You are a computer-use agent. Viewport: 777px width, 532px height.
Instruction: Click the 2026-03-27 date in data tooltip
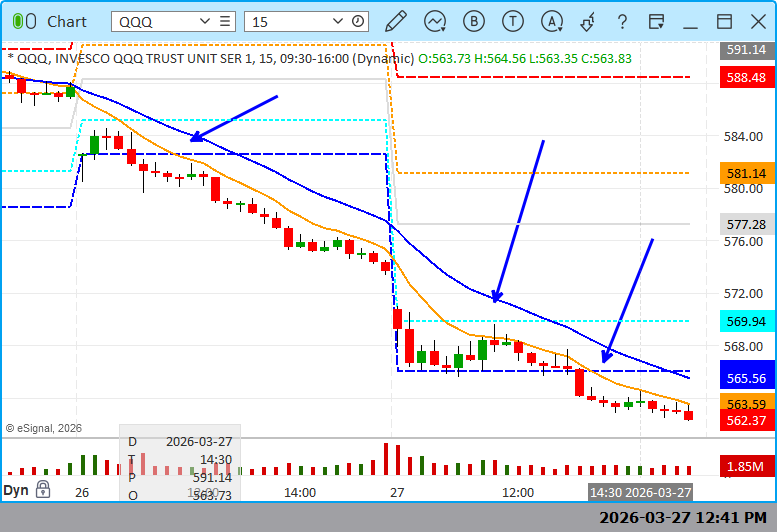pos(199,441)
